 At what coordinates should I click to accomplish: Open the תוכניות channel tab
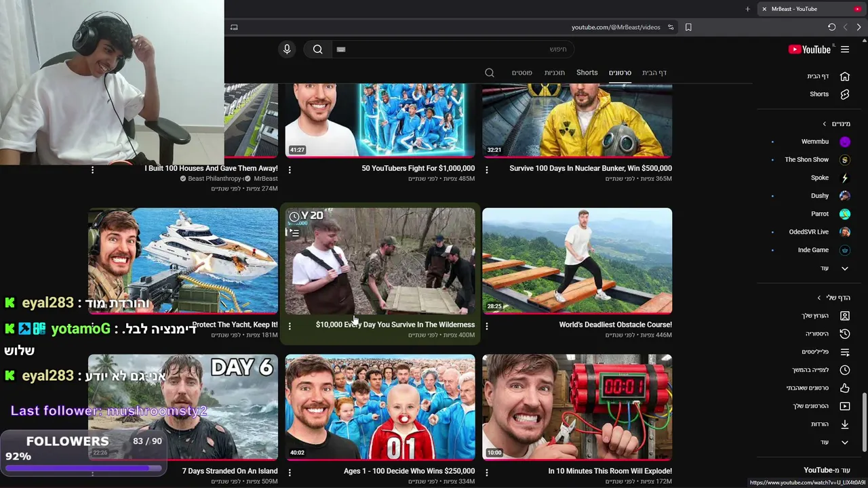tap(555, 73)
